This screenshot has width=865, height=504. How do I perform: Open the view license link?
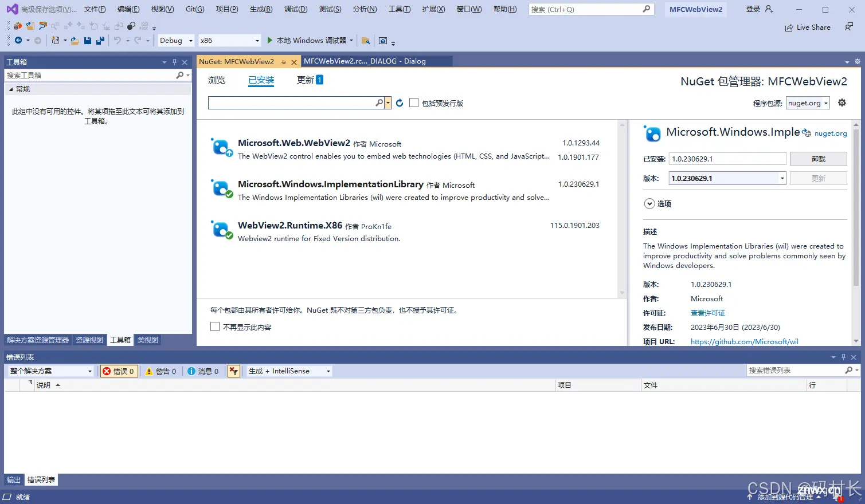click(708, 313)
